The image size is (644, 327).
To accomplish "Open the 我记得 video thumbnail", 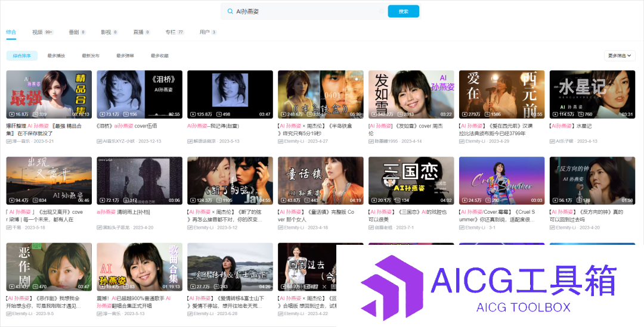I will (x=230, y=94).
